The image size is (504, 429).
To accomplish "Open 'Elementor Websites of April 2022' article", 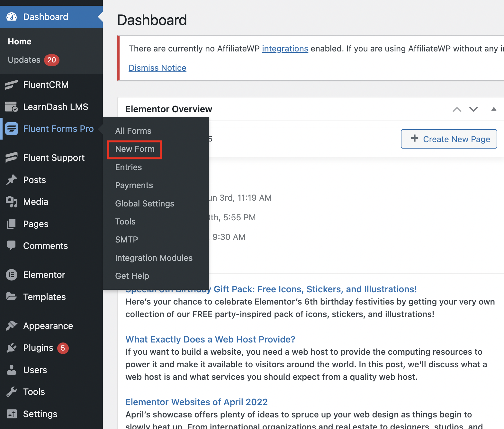I will pos(196,402).
